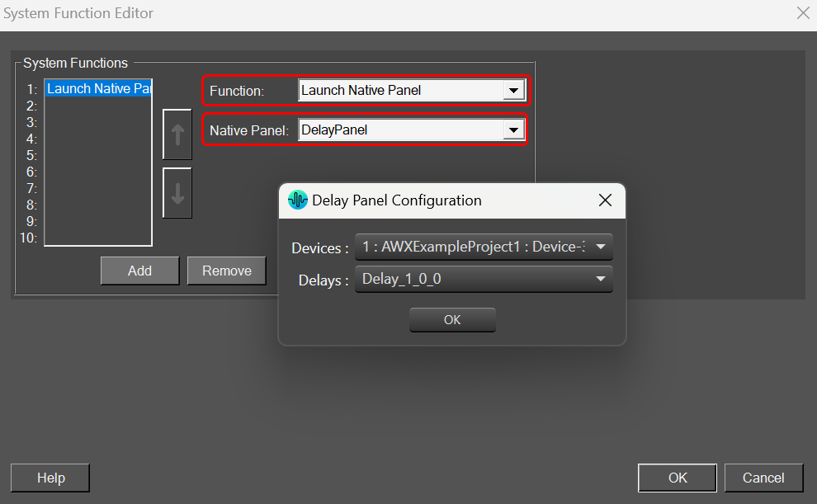Click the waveform icon in Delay Panel Configuration

pos(298,200)
